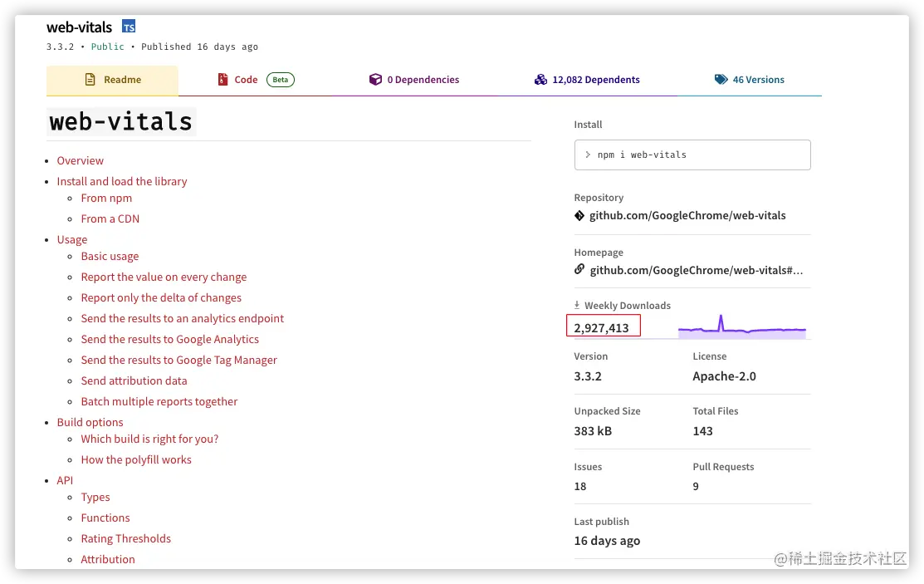Click the npm i web-vitals install command box
Image resolution: width=924 pixels, height=584 pixels.
tap(692, 155)
